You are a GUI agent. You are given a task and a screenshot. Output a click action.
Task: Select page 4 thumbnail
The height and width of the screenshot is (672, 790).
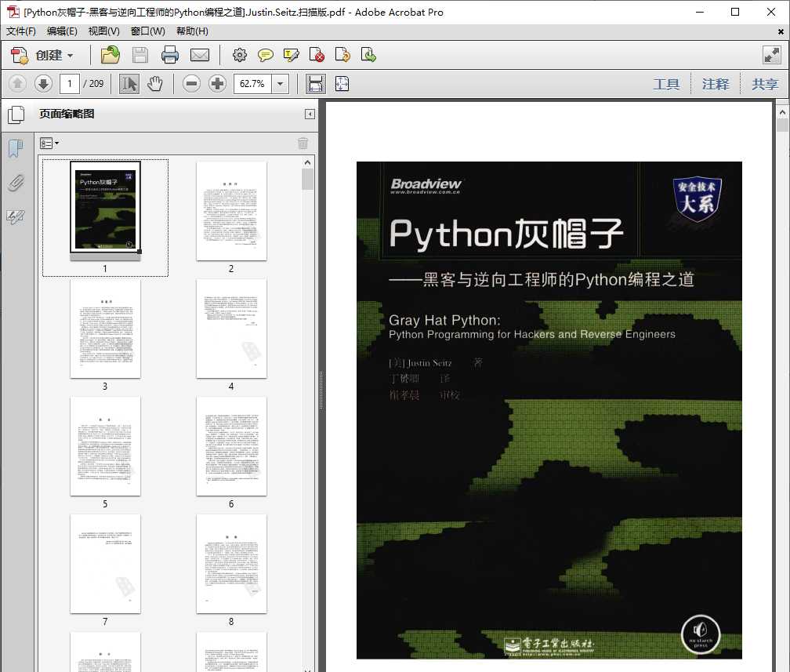pyautogui.click(x=231, y=329)
